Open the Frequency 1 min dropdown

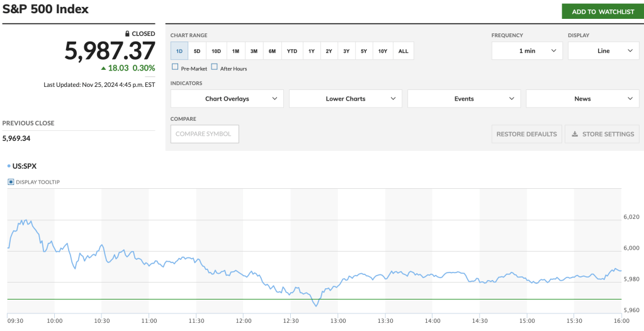point(527,51)
